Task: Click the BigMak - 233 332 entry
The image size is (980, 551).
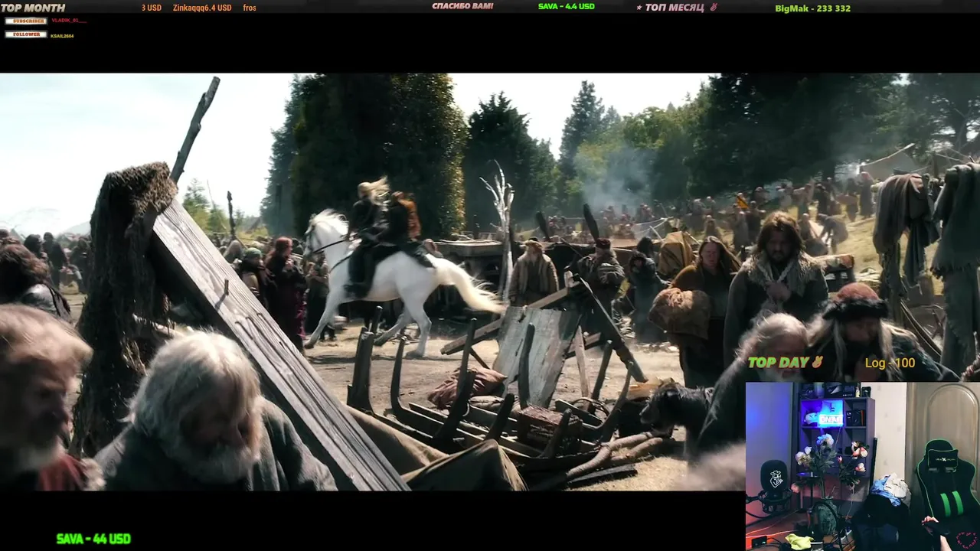Action: coord(812,8)
